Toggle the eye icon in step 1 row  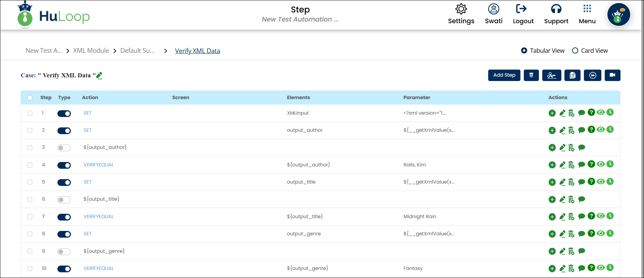point(601,112)
